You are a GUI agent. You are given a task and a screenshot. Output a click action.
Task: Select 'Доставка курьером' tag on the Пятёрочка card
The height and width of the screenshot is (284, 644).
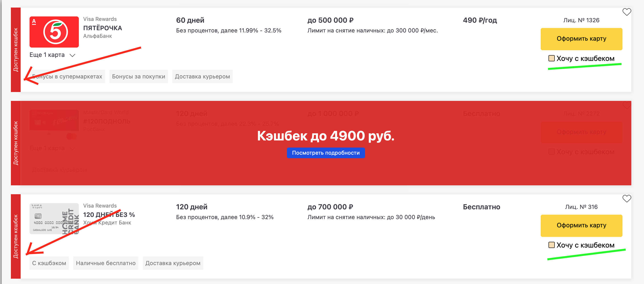(202, 77)
